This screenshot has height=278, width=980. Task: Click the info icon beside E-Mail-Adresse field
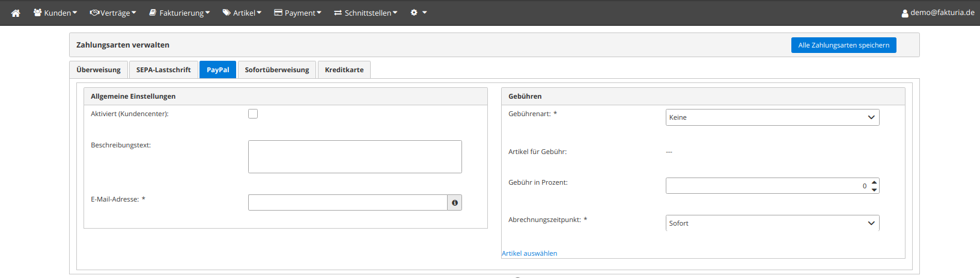coord(455,203)
